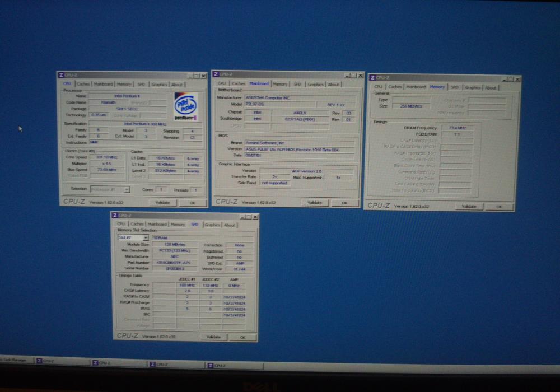The width and height of the screenshot is (560, 392).
Task: Click Southbridge value "82371AB (PIIX4)"
Action: click(x=300, y=119)
